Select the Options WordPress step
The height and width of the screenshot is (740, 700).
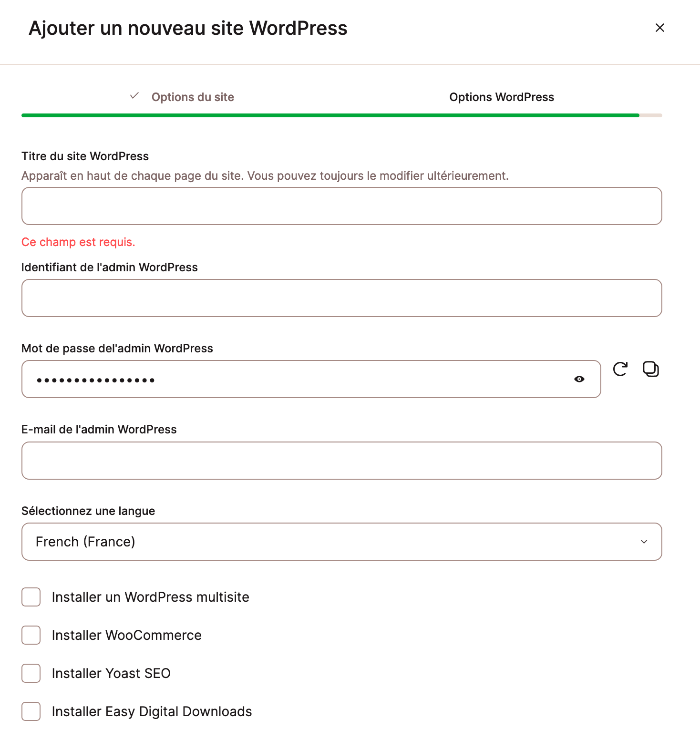[502, 97]
